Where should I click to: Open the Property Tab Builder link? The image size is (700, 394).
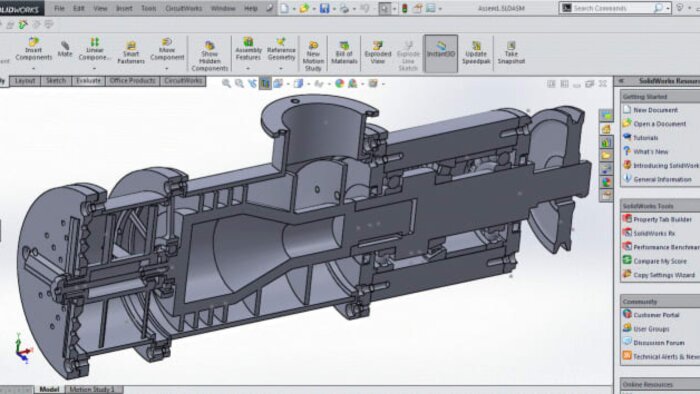click(x=662, y=219)
